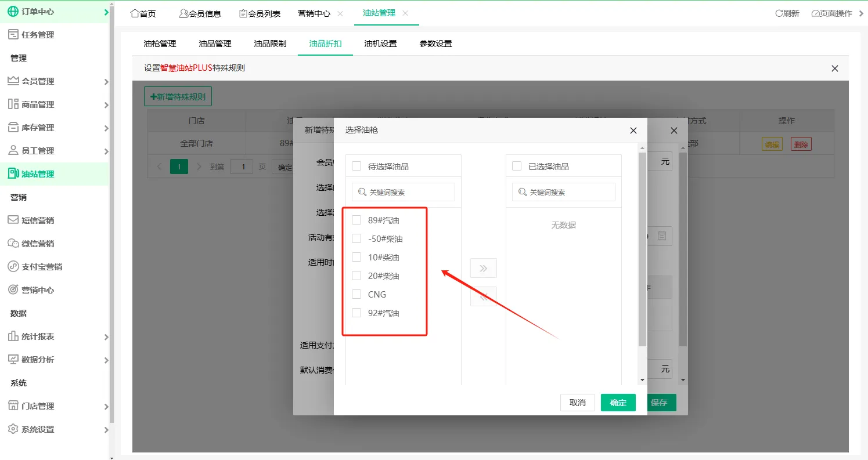Toggle select-all for 已选择油品
The width and height of the screenshot is (868, 460).
point(517,166)
